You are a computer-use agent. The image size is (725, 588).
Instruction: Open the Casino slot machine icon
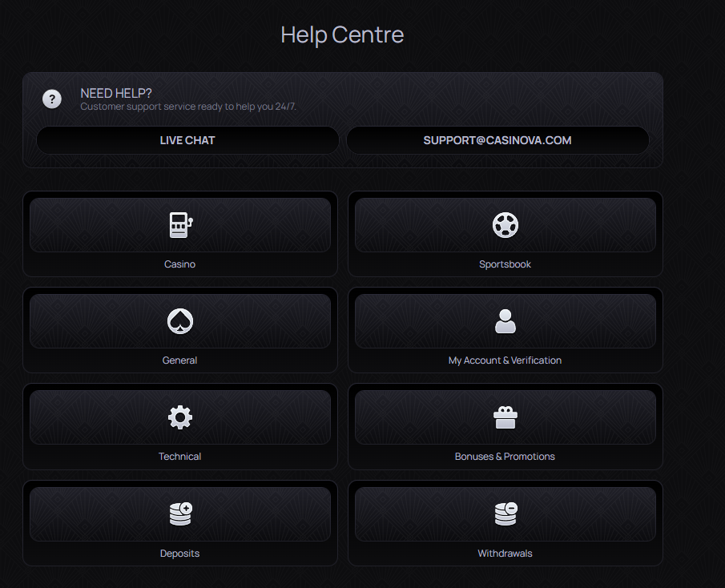(180, 225)
